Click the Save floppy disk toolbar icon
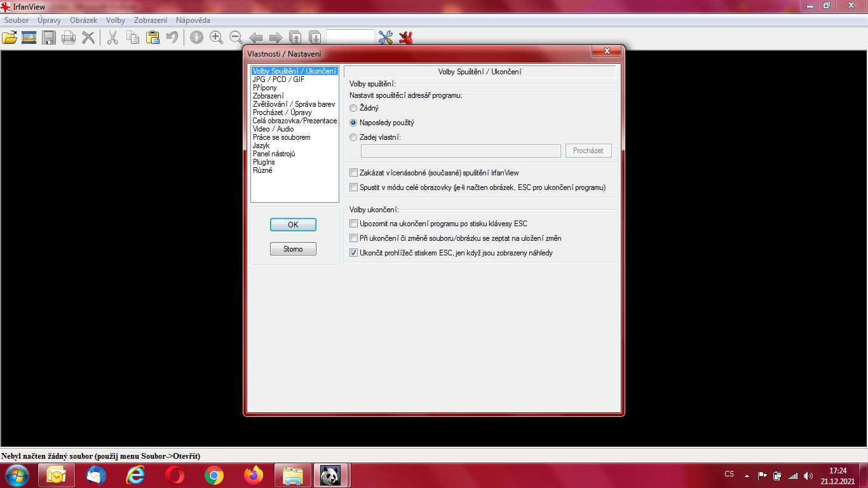This screenshot has width=868, height=488. [49, 37]
